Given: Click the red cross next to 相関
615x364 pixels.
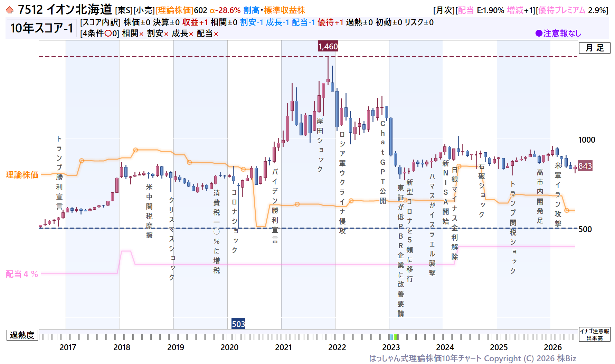Looking at the screenshot, I should pos(141,34).
